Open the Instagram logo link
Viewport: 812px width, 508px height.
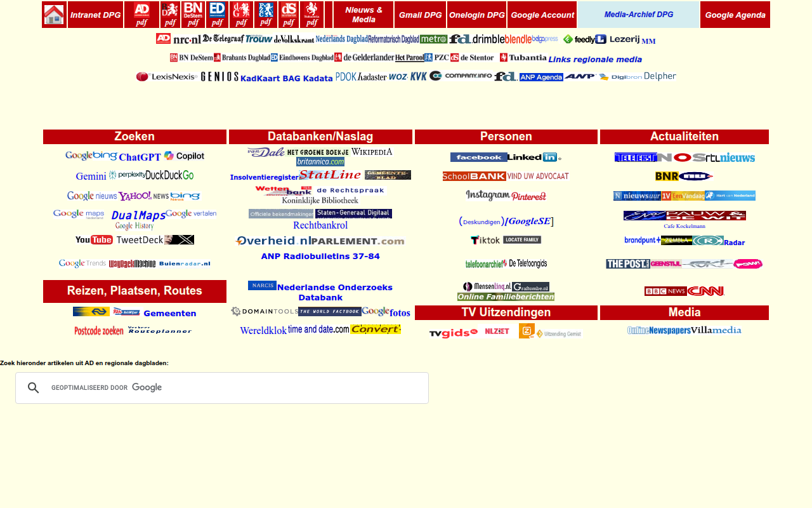pyautogui.click(x=488, y=196)
